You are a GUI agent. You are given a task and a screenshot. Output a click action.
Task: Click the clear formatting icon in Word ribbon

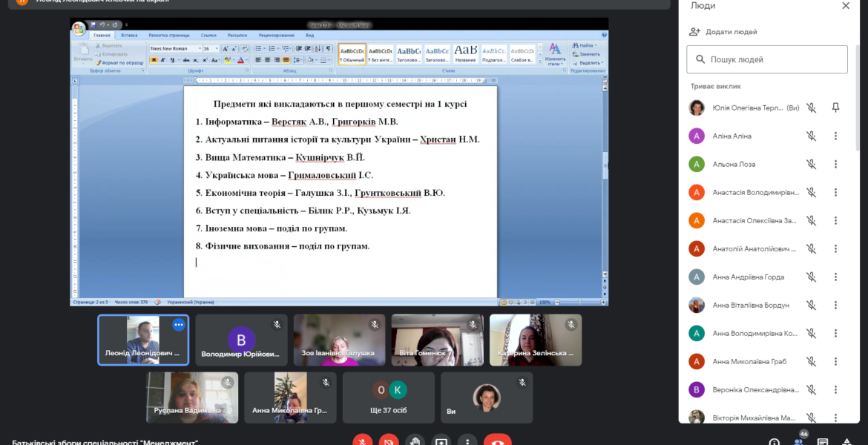click(x=244, y=49)
